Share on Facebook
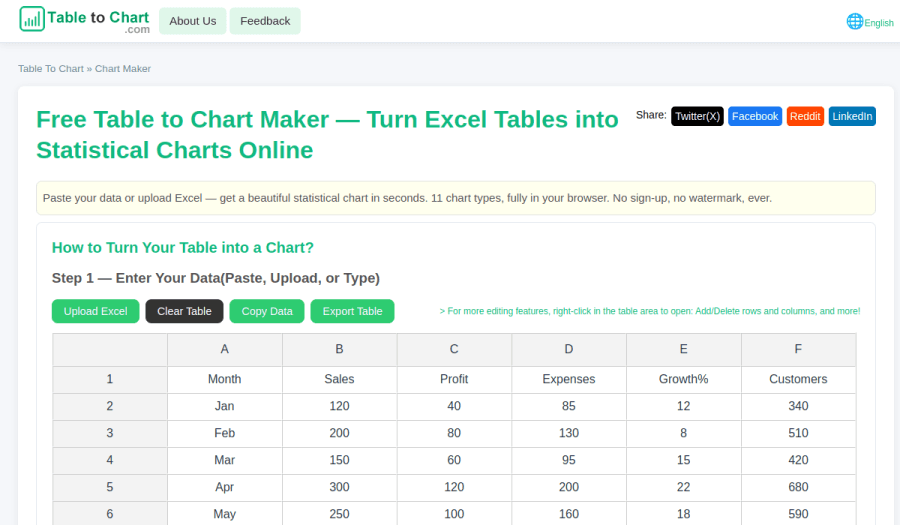Image resolution: width=900 pixels, height=525 pixels. tap(755, 116)
